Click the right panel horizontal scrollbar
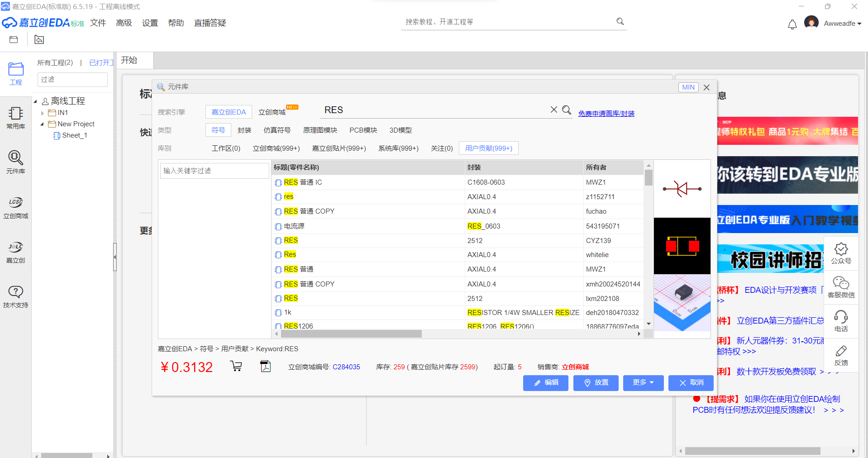The image size is (868, 458). [753, 451]
